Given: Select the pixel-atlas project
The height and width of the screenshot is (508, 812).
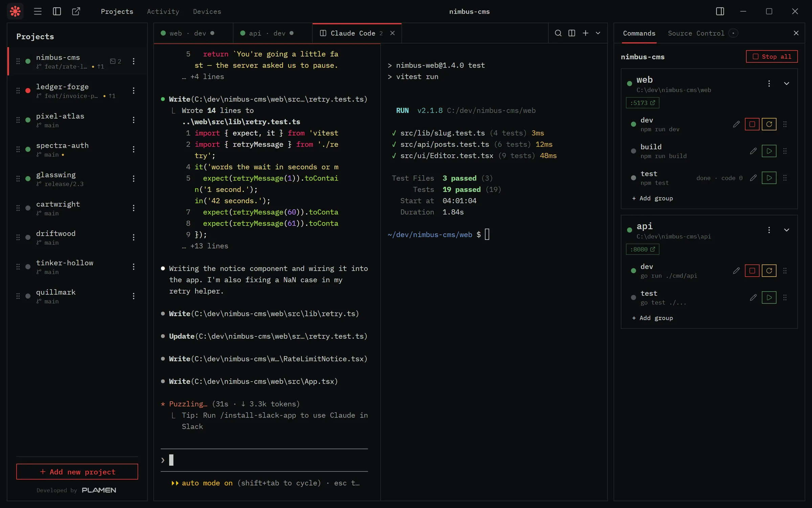Looking at the screenshot, I should pyautogui.click(x=77, y=120).
